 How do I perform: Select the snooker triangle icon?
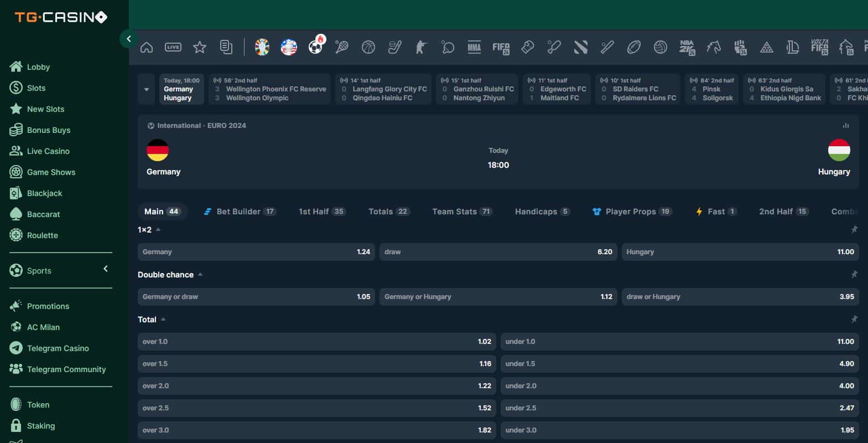(767, 48)
